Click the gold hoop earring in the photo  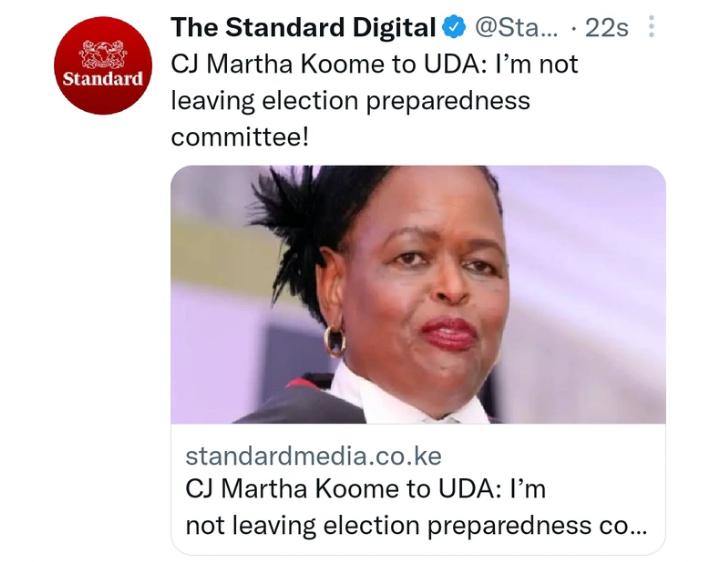[334, 341]
